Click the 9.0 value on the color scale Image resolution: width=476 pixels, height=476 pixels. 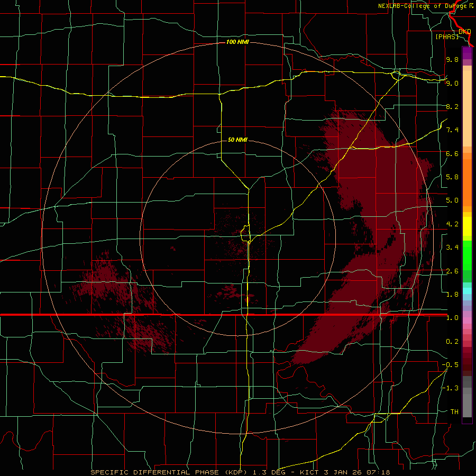click(x=452, y=83)
